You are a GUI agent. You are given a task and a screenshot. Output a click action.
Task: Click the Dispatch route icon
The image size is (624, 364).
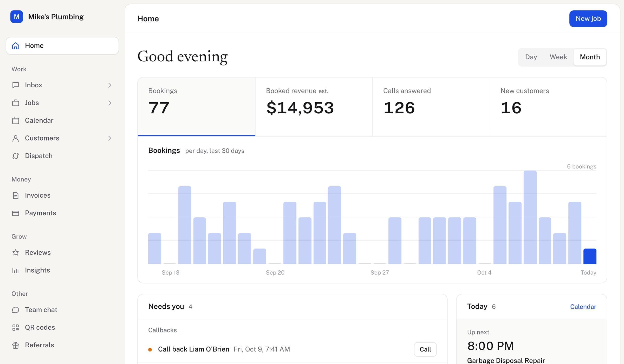pyautogui.click(x=16, y=156)
